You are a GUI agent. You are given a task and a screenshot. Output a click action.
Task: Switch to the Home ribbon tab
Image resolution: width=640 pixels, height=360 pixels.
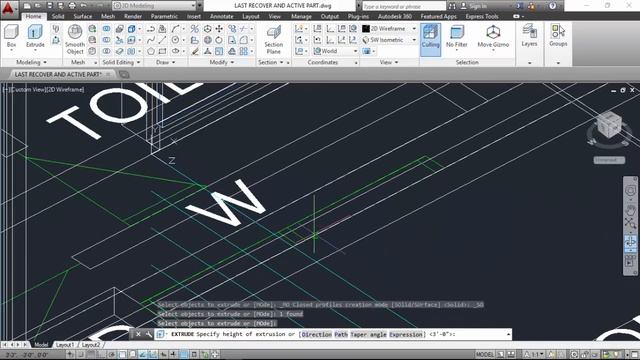tap(33, 16)
